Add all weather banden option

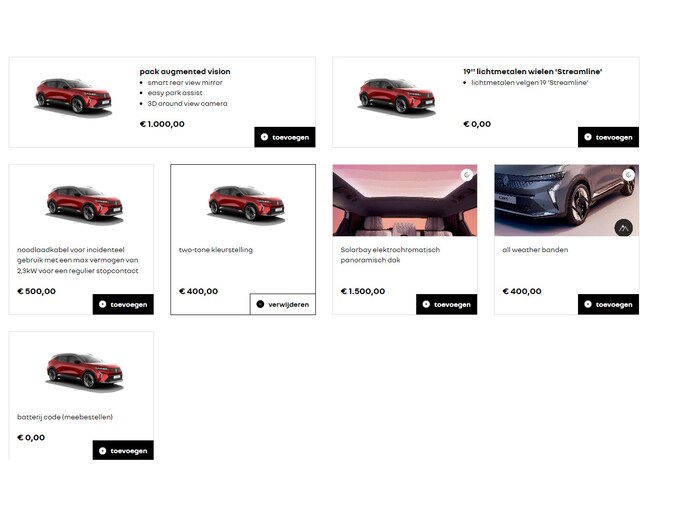(x=608, y=304)
